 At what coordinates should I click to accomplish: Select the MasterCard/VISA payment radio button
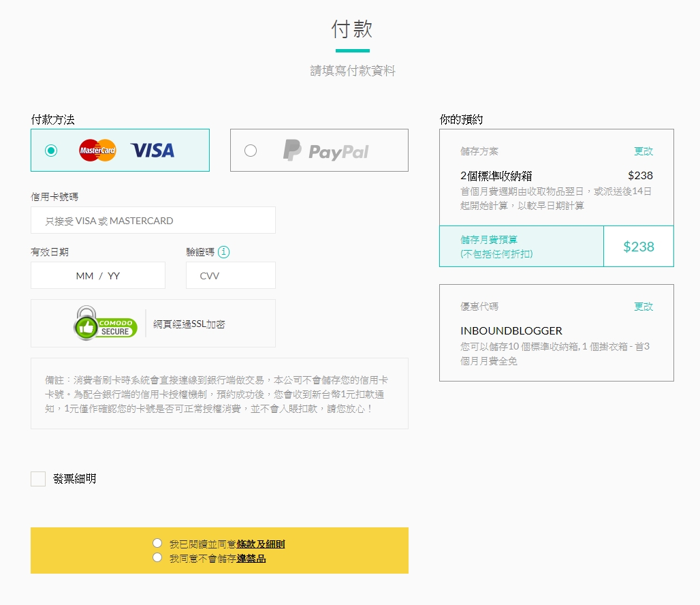point(51,151)
